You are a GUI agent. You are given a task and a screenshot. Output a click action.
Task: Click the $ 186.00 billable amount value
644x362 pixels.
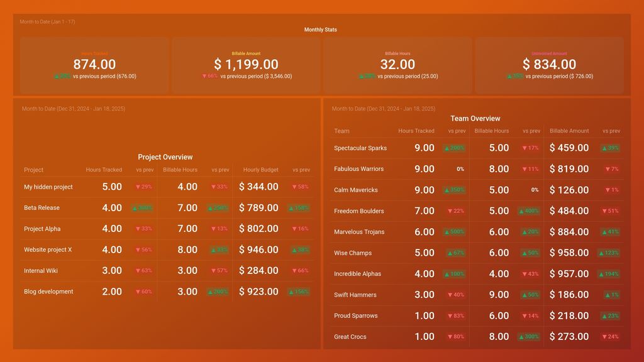[x=569, y=295]
